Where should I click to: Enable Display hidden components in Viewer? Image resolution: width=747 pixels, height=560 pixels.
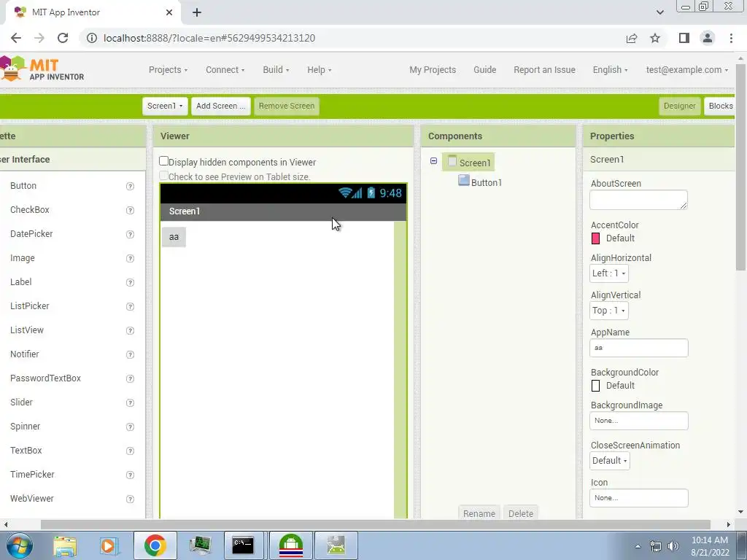(x=163, y=161)
